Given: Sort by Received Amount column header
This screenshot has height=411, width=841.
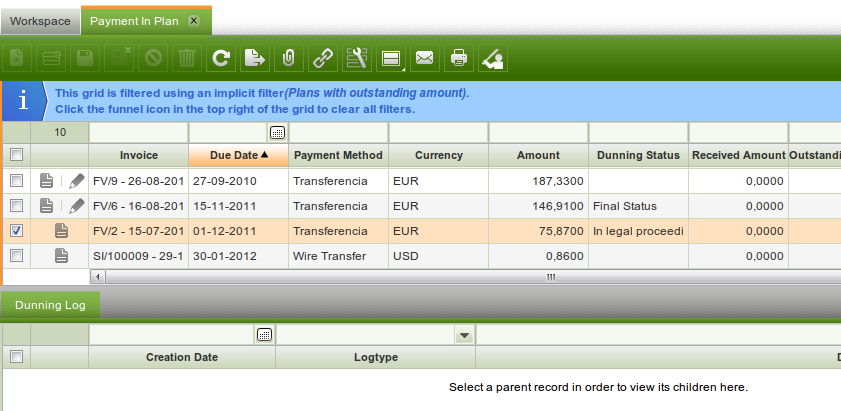Looking at the screenshot, I should tap(739, 155).
